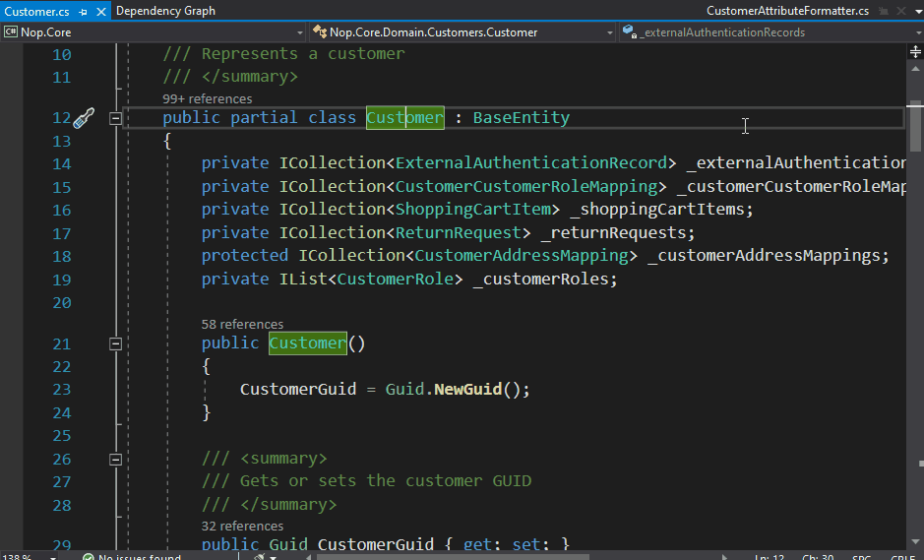Pin the Customer.cs tab
Screen dimensions: 924x560
point(83,12)
